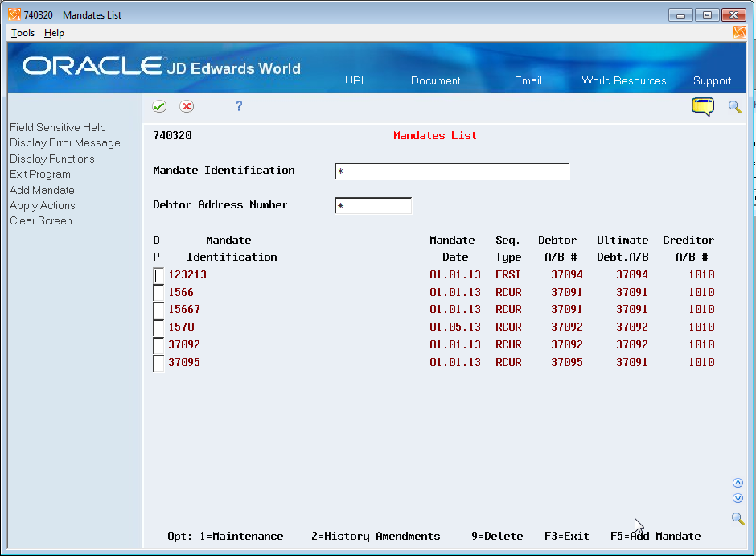Screen dimensions: 756x556
Task: Click mandate identification 15667
Action: tap(184, 310)
